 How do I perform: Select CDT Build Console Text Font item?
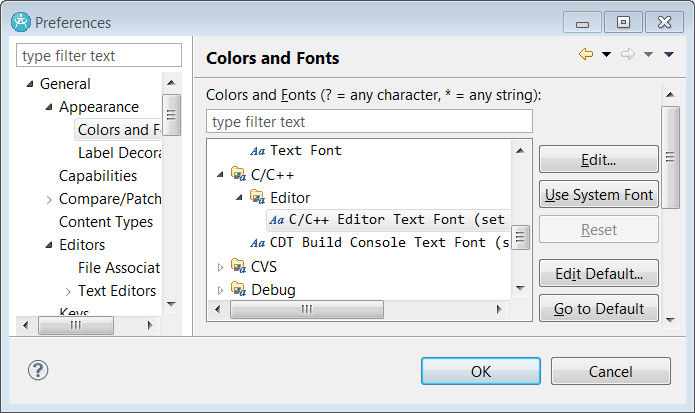pos(380,242)
